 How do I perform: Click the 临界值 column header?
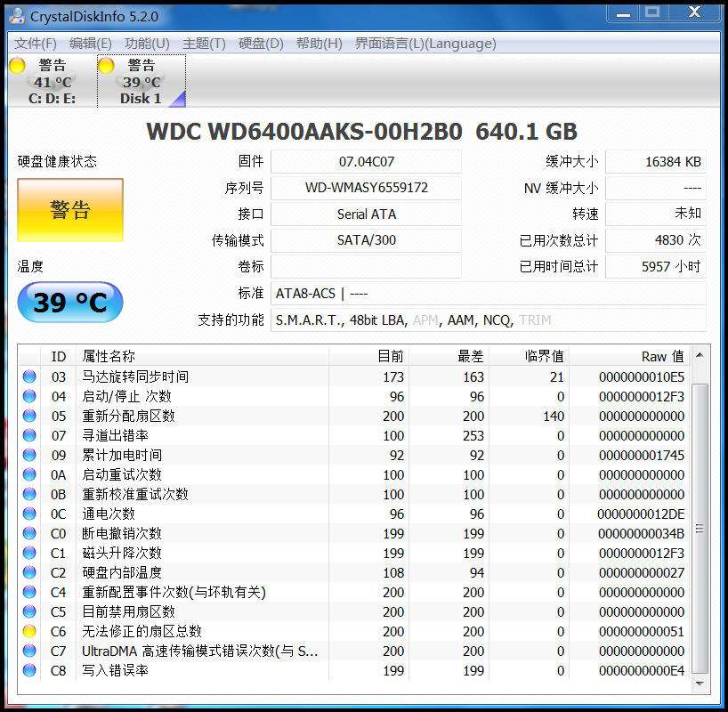530,356
